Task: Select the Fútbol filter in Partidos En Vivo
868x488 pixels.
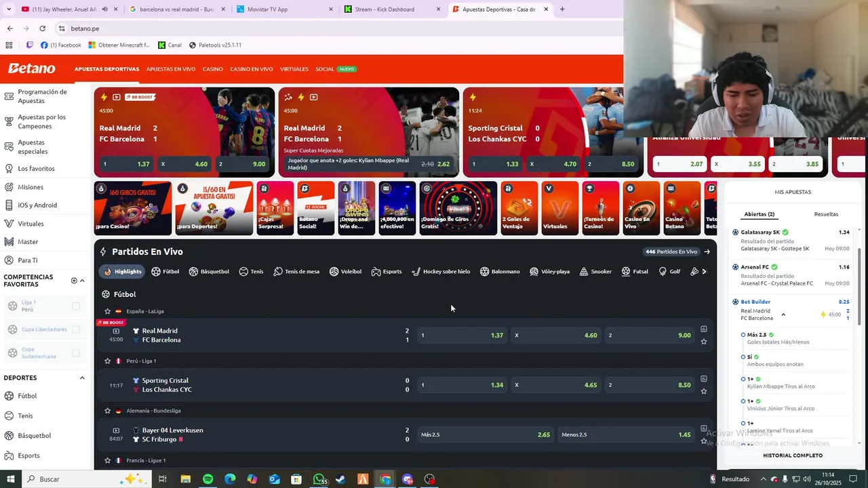Action: coord(165,271)
